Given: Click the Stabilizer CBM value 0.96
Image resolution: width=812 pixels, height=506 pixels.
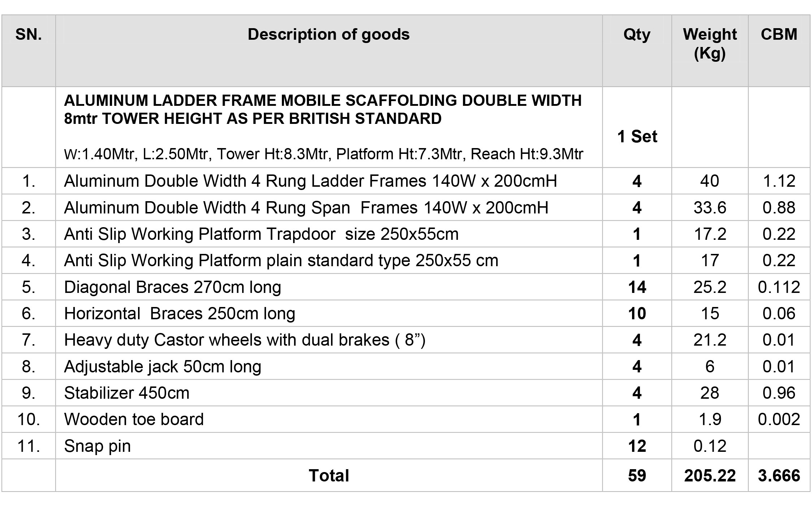Looking at the screenshot, I should click(779, 393).
